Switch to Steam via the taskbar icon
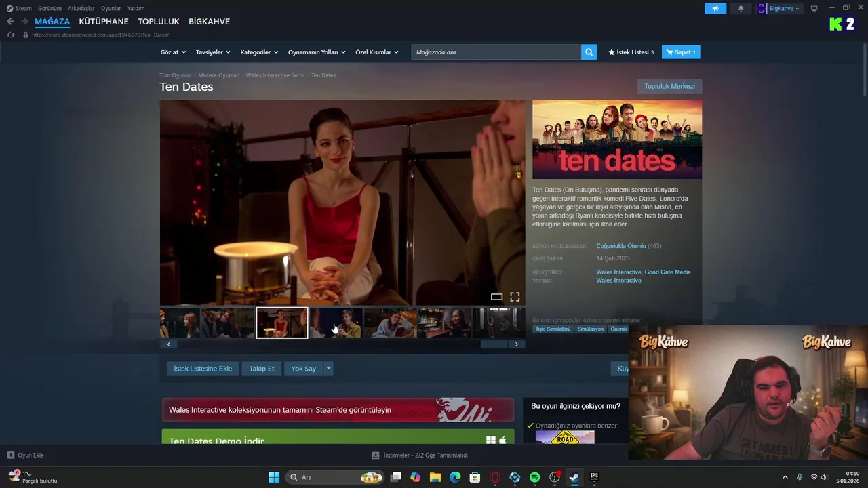This screenshot has width=868, height=488. pos(574,477)
